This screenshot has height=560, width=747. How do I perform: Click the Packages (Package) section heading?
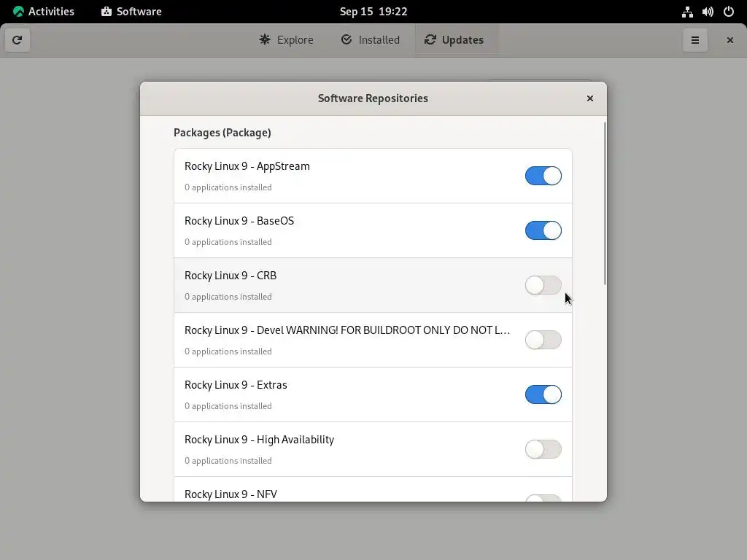click(x=222, y=133)
